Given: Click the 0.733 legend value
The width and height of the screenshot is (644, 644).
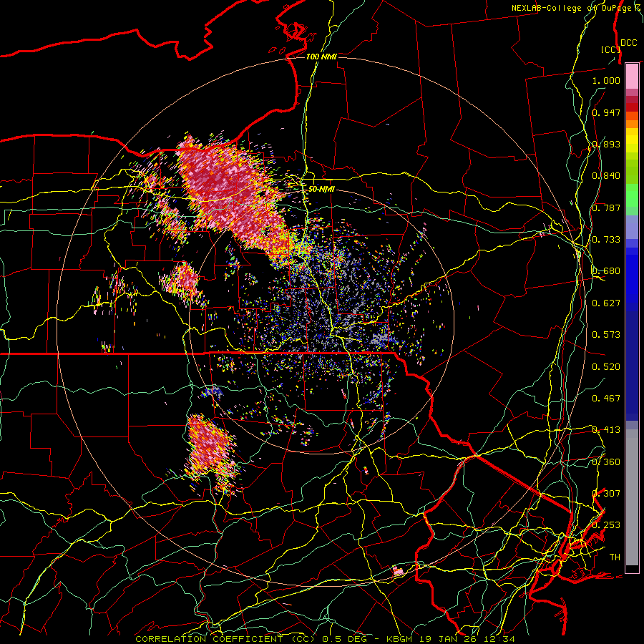Looking at the screenshot, I should coord(606,240).
